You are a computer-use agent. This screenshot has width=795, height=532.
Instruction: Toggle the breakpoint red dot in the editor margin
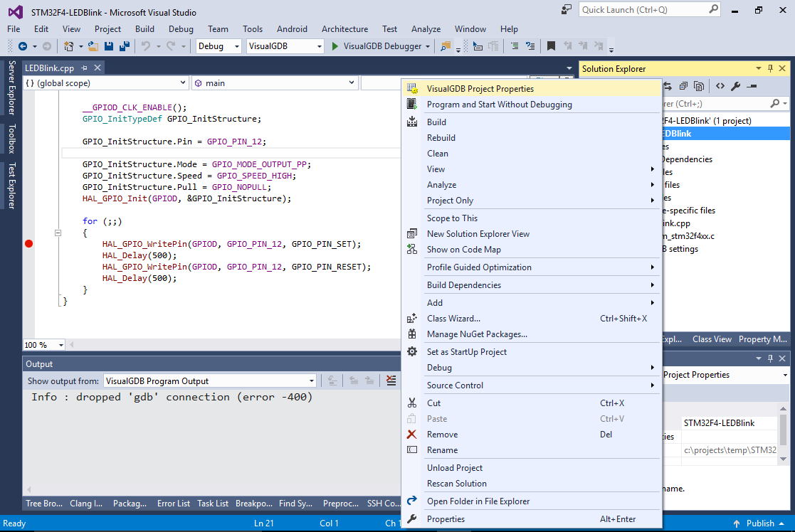tap(29, 244)
